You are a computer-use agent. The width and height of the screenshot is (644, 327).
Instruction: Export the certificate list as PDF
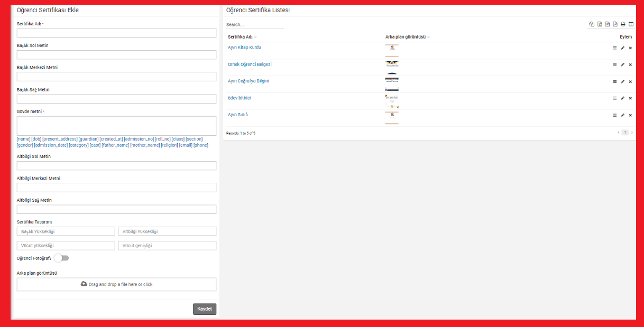tap(615, 24)
